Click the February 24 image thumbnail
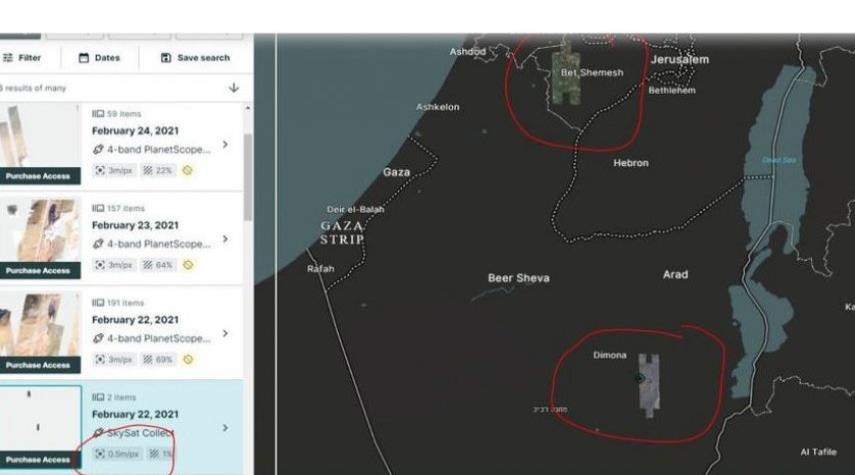 click(x=38, y=135)
